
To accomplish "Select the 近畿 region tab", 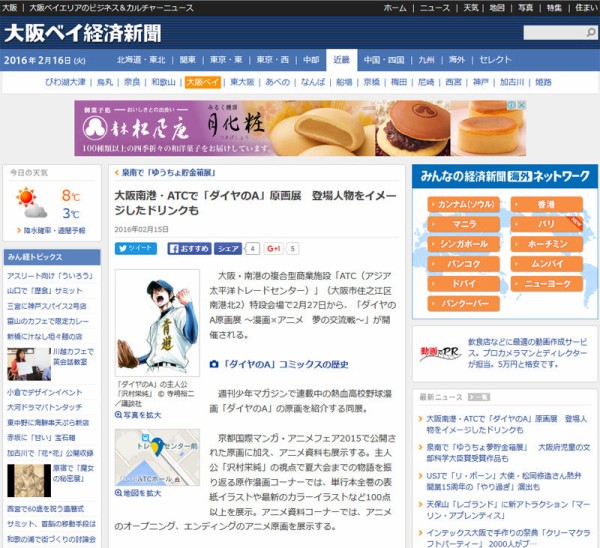I will point(341,60).
